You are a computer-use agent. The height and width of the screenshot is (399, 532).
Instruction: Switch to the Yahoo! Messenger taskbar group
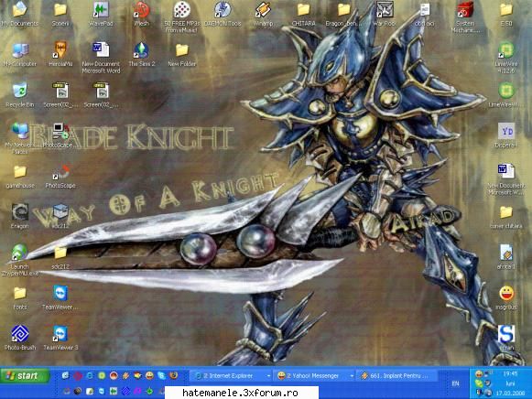click(312, 375)
